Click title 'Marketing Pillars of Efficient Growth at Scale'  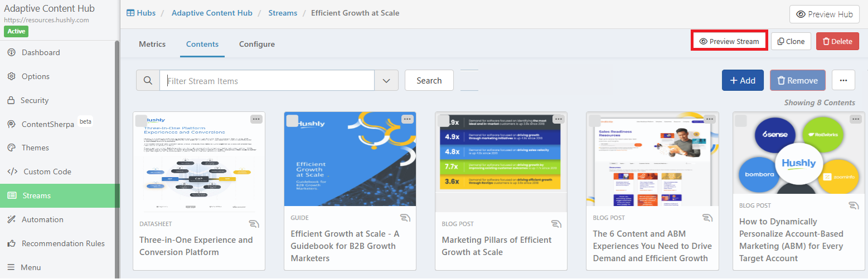497,246
